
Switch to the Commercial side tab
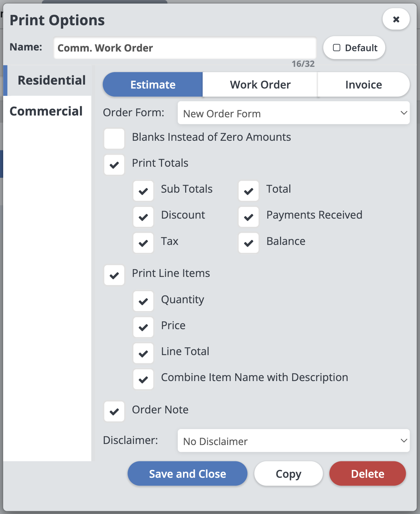(x=46, y=111)
